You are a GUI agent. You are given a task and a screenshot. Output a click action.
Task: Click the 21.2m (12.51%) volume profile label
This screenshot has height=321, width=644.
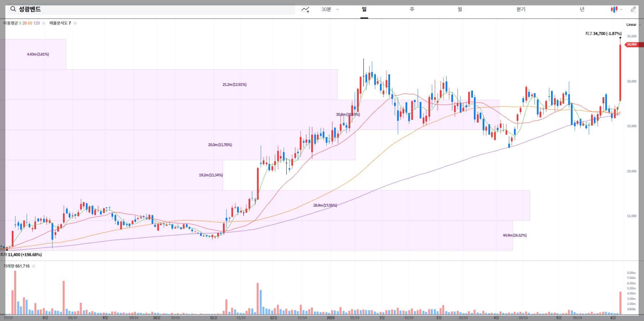(x=234, y=85)
